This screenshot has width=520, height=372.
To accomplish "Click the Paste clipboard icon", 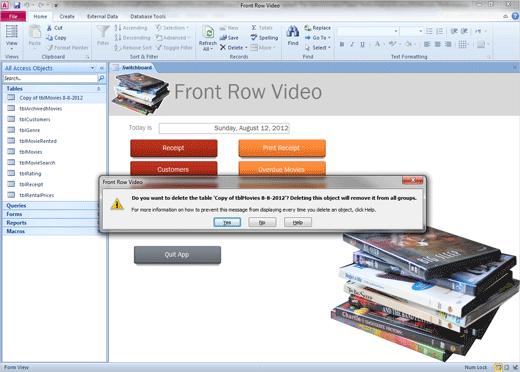I will (x=34, y=32).
